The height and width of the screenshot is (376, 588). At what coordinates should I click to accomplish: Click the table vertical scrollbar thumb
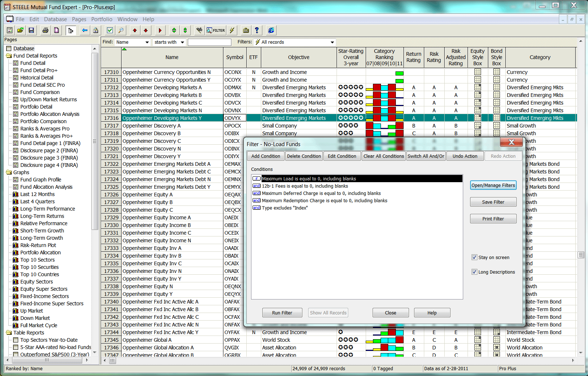(x=581, y=255)
